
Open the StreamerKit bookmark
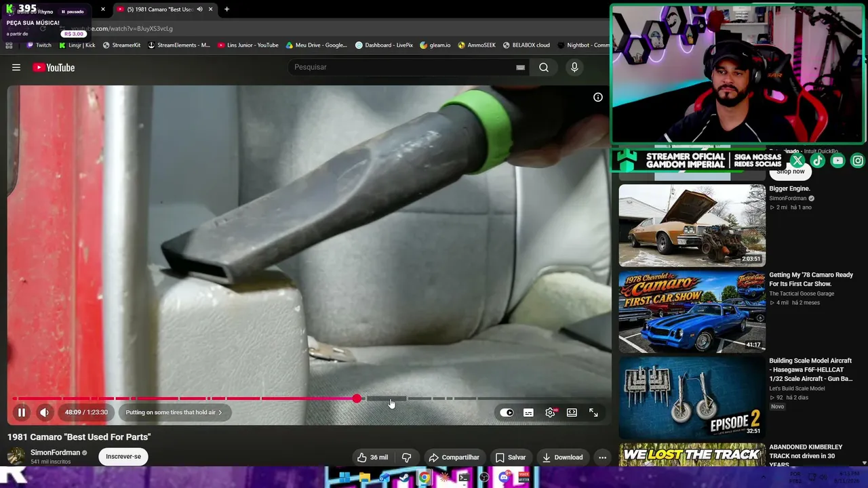121,45
